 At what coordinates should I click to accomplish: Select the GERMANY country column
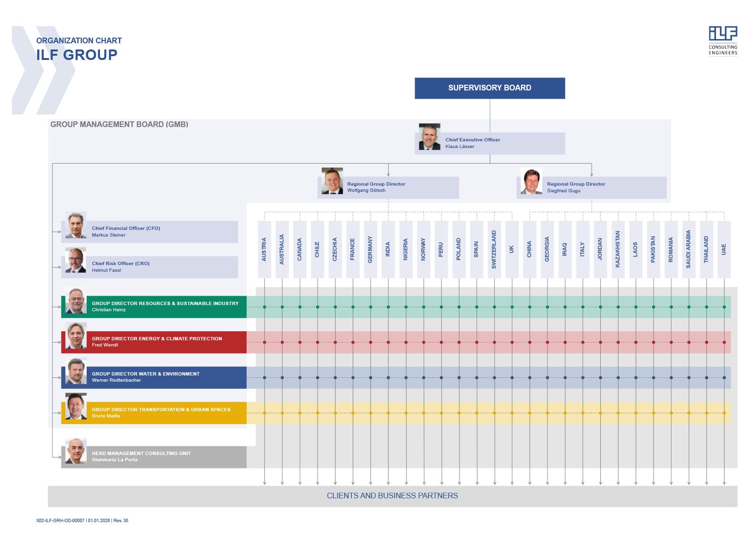(x=370, y=249)
